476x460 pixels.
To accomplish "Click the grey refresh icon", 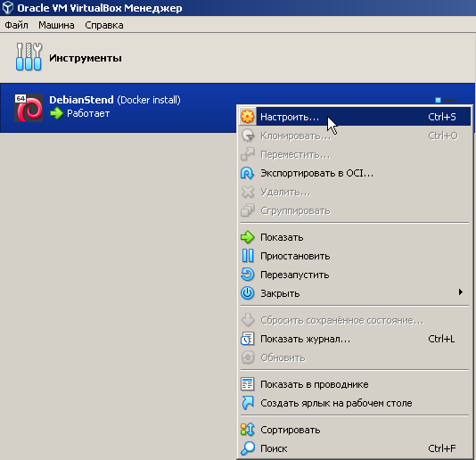I will coord(248,357).
